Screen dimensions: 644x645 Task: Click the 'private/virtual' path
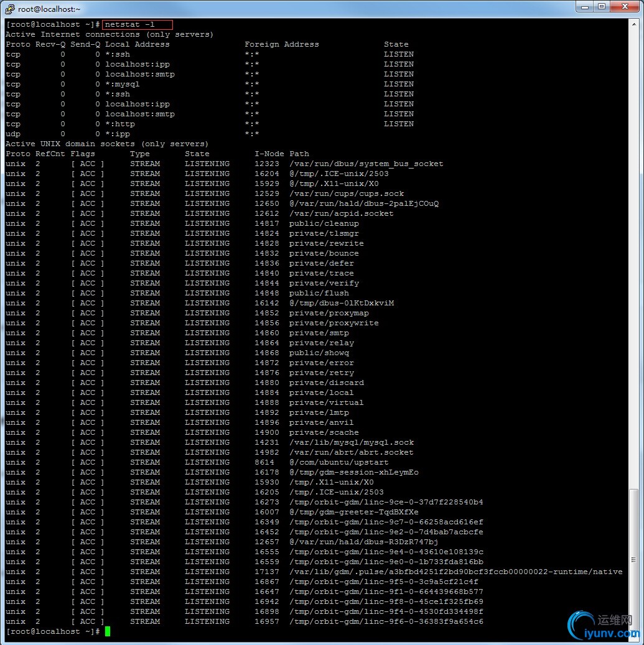[x=326, y=402]
